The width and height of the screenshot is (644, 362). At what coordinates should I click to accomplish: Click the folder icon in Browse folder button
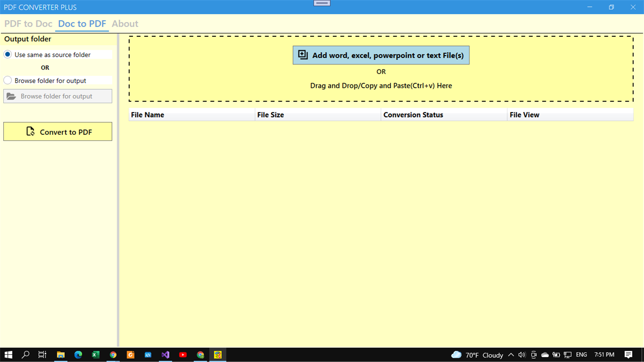click(x=11, y=96)
